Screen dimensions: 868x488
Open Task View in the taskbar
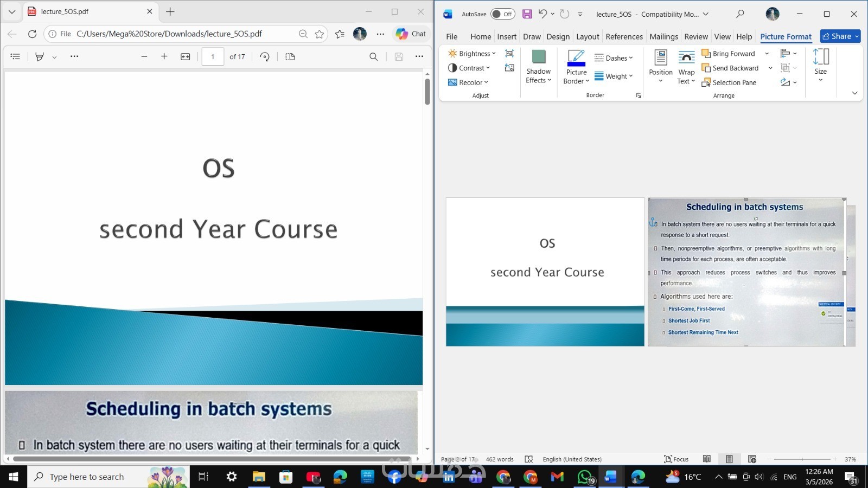(x=203, y=477)
